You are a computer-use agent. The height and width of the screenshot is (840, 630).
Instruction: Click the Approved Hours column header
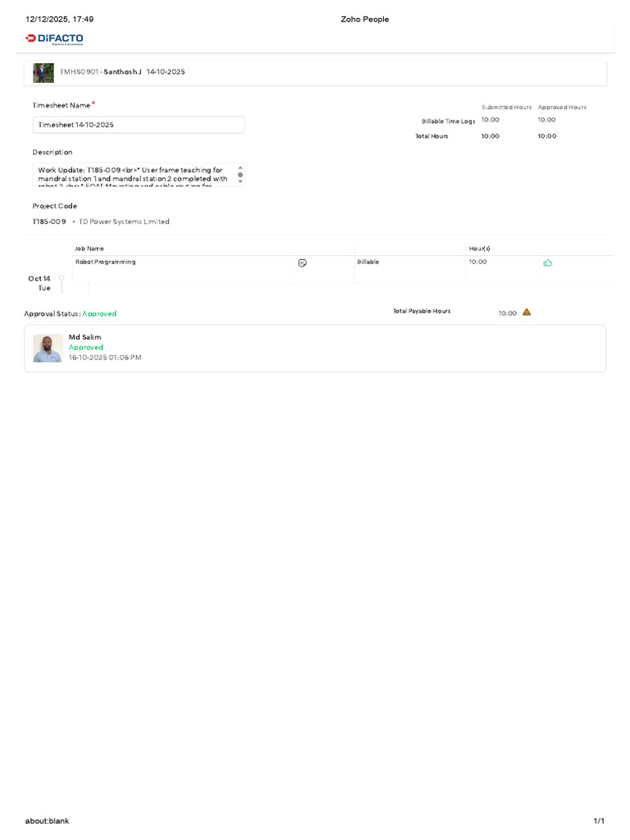(562, 107)
